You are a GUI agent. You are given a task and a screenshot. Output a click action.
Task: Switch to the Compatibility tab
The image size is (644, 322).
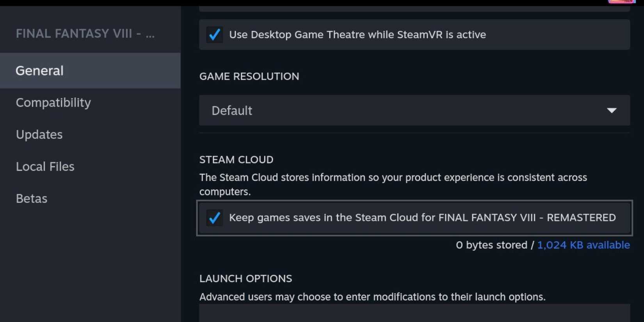tap(53, 103)
